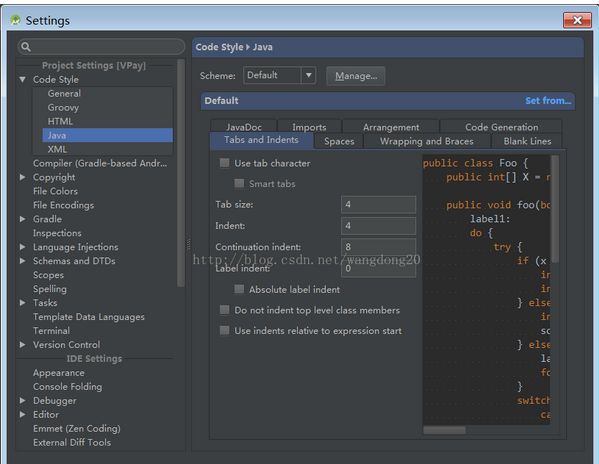The height and width of the screenshot is (464, 599).
Task: Click the settings search field
Action: coord(101,47)
